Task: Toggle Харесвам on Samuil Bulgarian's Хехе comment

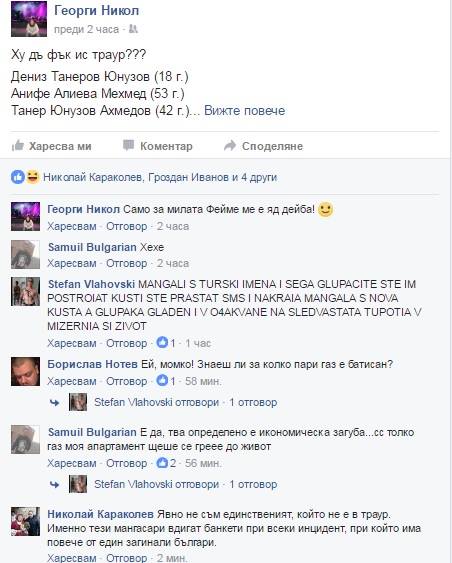Action: point(72,263)
